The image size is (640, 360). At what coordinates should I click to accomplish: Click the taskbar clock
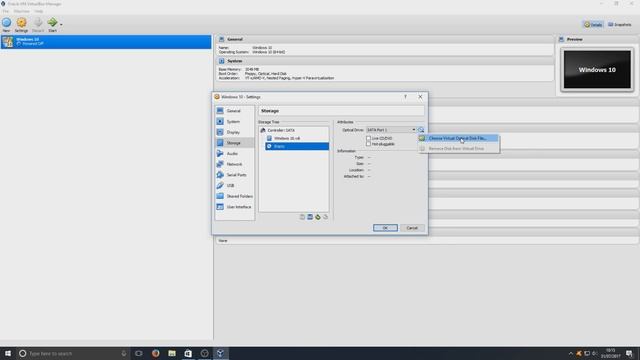click(610, 353)
